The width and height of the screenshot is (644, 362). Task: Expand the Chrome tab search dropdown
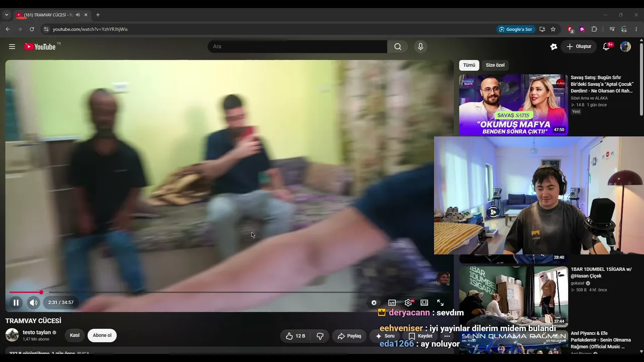7,15
